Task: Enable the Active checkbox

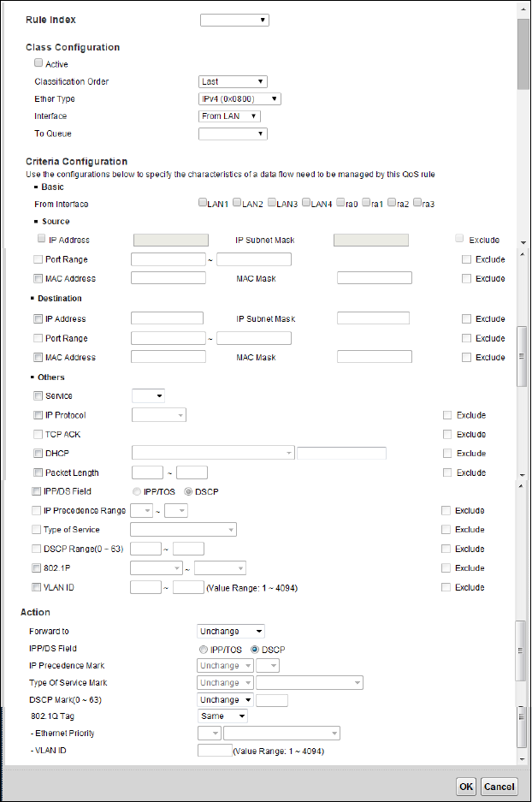Action: pyautogui.click(x=38, y=62)
